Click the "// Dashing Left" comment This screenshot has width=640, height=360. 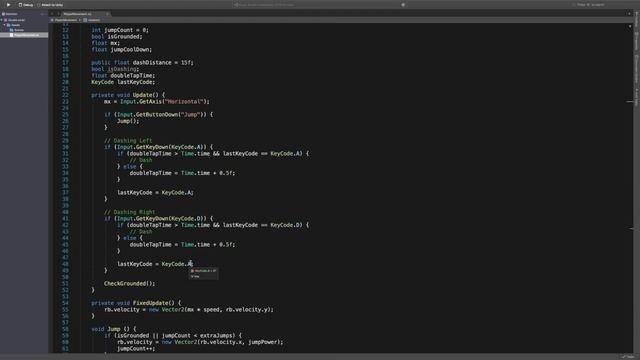pyautogui.click(x=128, y=141)
